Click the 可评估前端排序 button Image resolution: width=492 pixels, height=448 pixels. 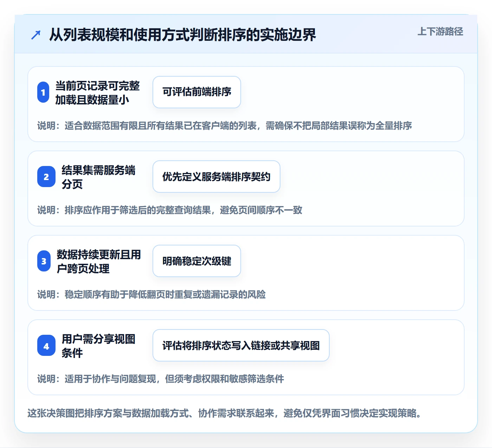coord(197,92)
